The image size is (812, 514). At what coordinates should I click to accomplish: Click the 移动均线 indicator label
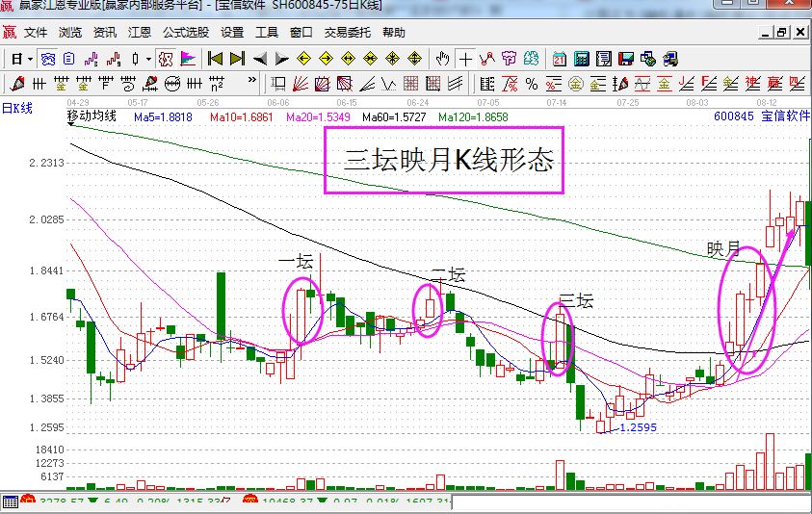coord(92,116)
